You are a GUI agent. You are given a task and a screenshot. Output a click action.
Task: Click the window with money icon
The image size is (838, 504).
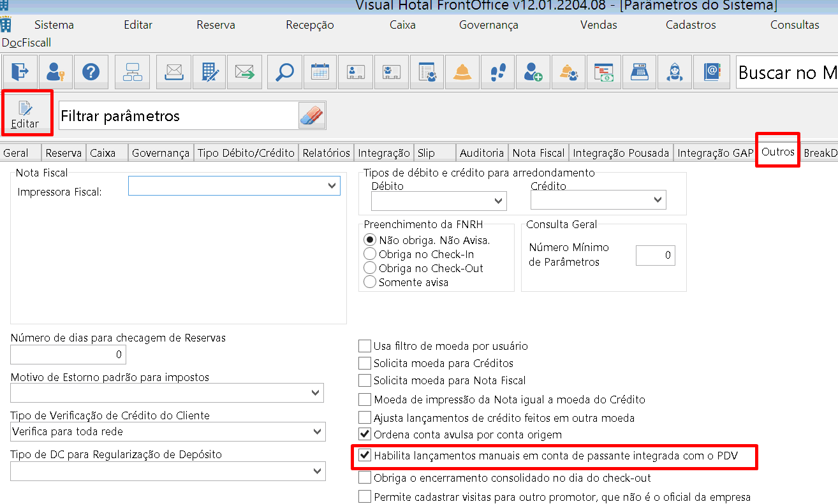pyautogui.click(x=603, y=72)
